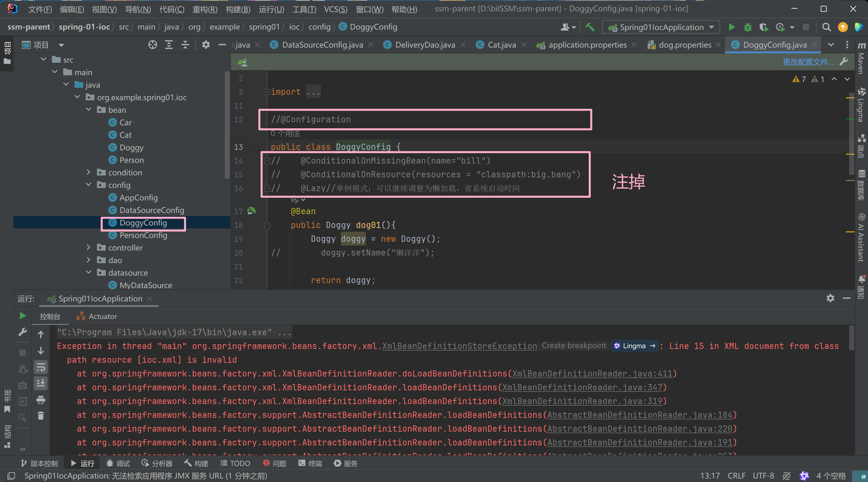This screenshot has height=482, width=868.
Task: Open the AI Assistant panel
Action: [861, 236]
